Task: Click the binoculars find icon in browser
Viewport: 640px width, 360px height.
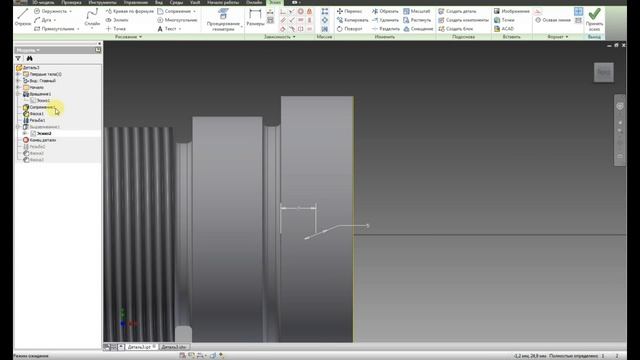Action: click(29, 58)
